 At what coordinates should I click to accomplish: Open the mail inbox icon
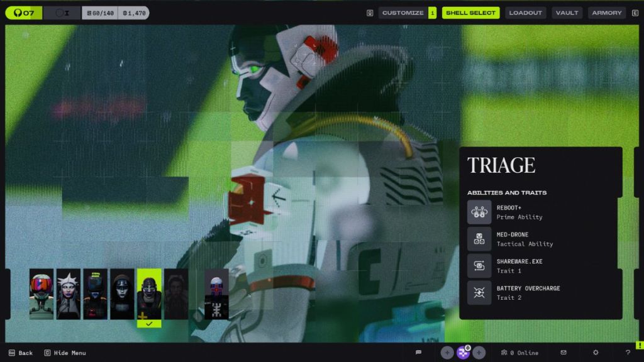[563, 353]
